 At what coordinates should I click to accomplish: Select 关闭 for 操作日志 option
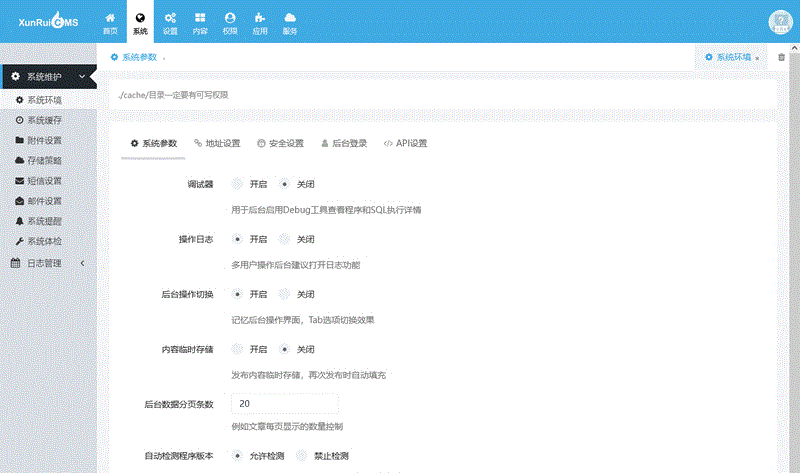285,239
